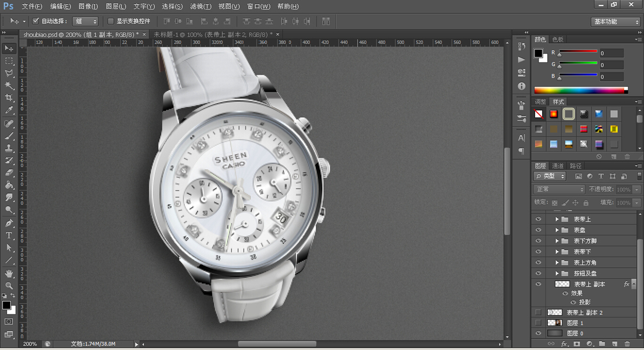Click the red R slider track
644x350 pixels.
click(x=578, y=51)
